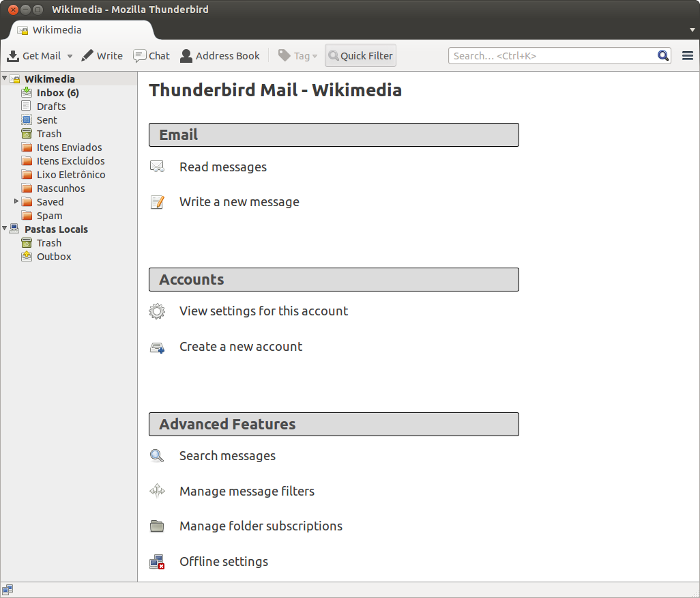Open Manage message filters link
This screenshot has width=700, height=598.
click(x=247, y=492)
